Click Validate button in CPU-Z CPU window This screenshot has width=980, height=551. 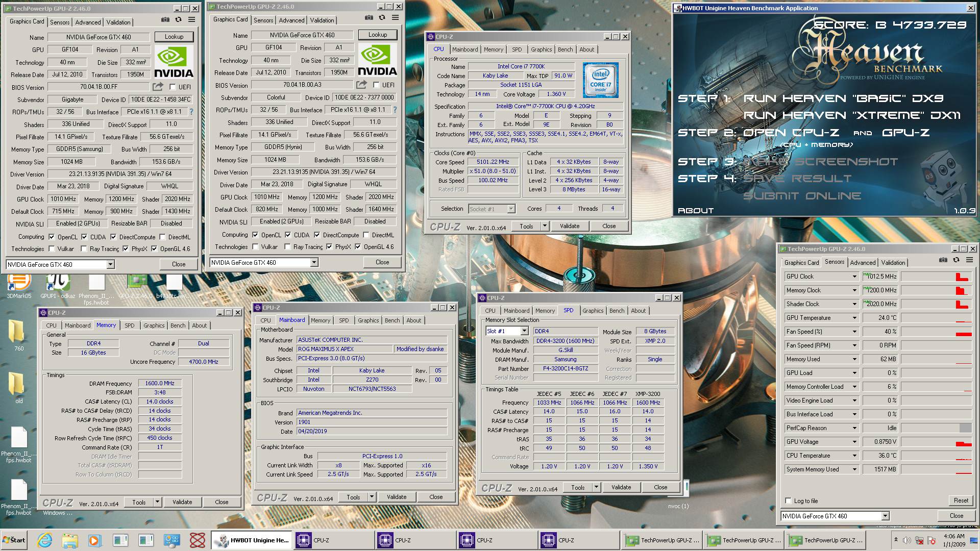570,226
